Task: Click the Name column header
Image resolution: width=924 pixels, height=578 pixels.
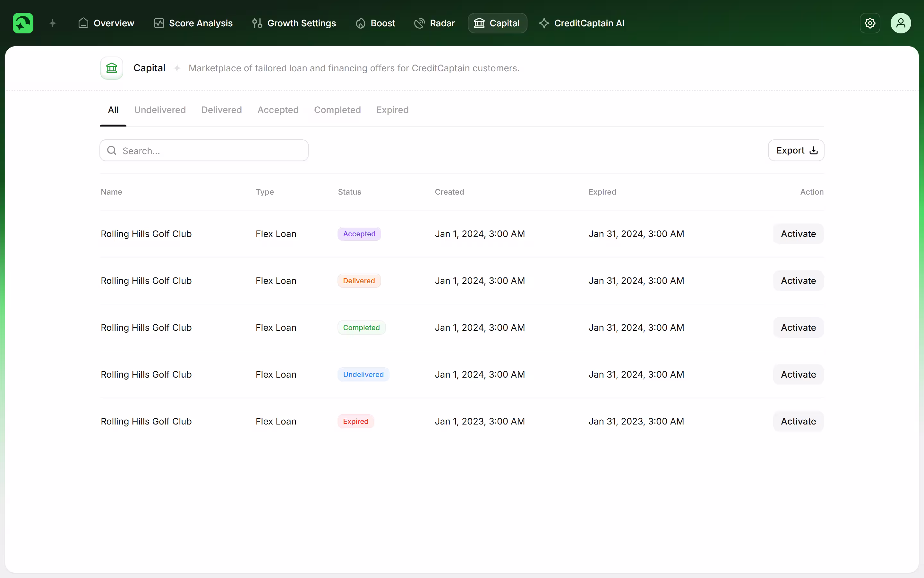Action: click(x=112, y=192)
